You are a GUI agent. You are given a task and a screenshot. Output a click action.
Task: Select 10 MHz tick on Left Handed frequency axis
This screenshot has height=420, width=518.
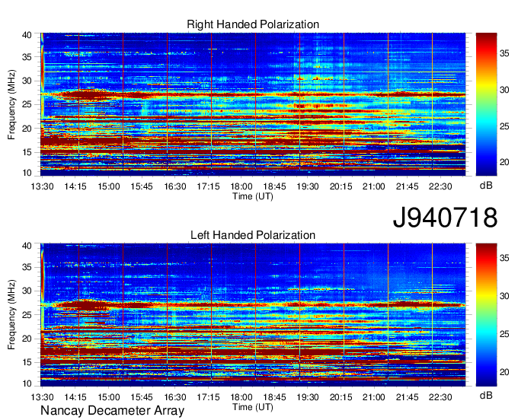click(27, 383)
